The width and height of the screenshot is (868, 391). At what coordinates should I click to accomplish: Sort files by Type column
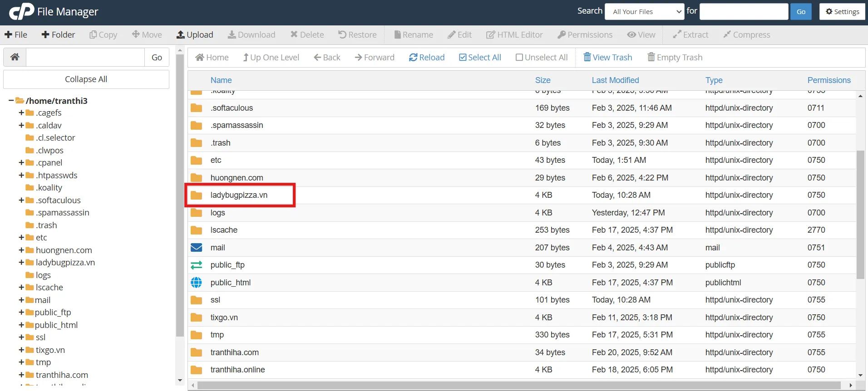click(x=714, y=80)
